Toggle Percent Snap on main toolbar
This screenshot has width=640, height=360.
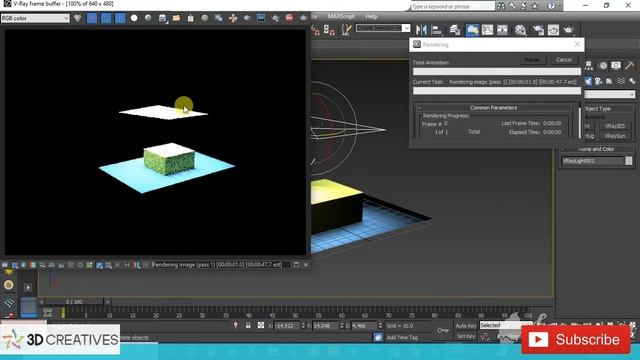pos(316,30)
